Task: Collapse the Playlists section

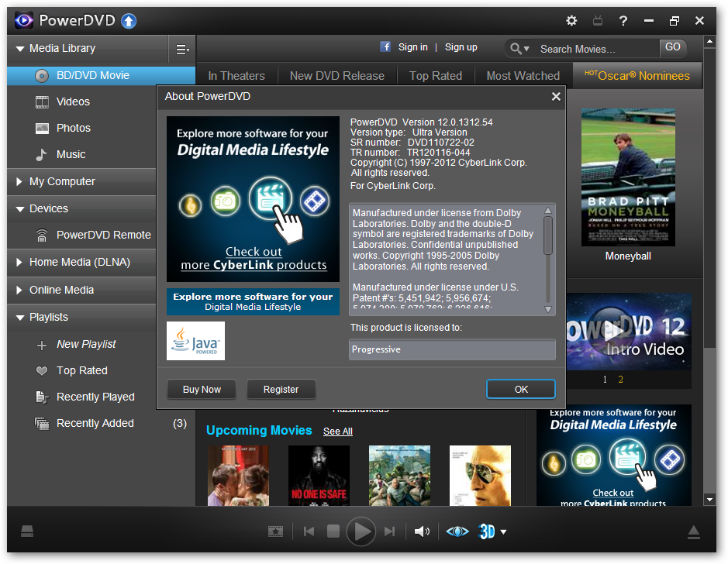Action: (20, 318)
